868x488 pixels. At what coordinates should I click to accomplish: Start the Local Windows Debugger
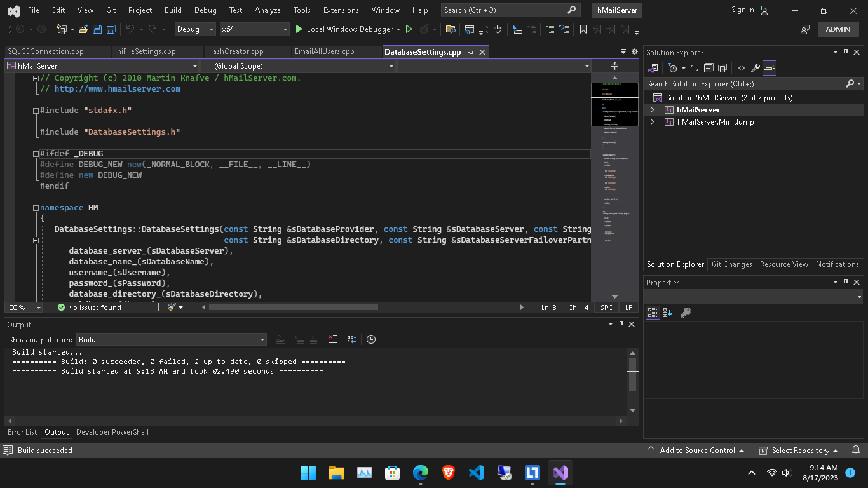347,29
